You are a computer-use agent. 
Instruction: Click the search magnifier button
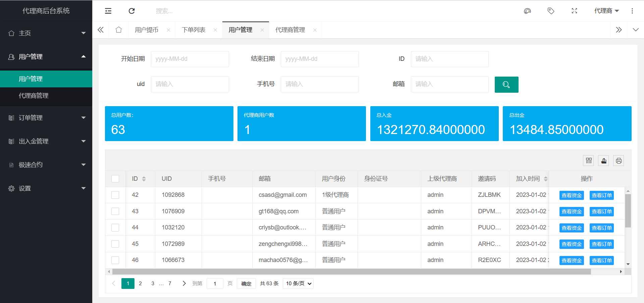tap(506, 84)
